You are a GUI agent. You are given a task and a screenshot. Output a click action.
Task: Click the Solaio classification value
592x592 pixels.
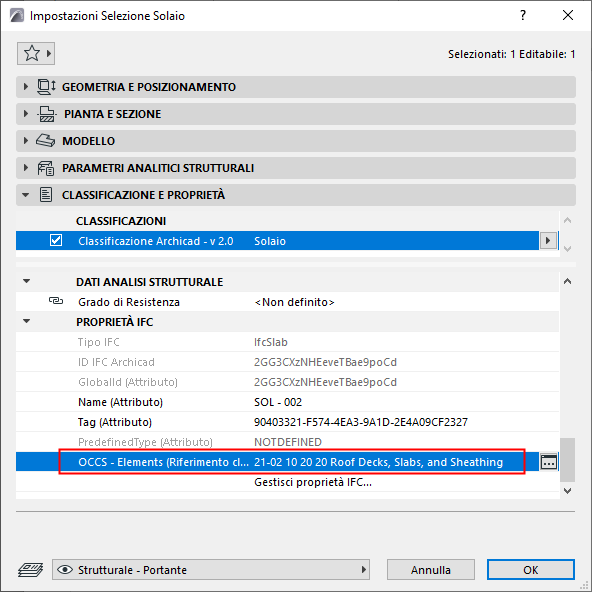[x=270, y=241]
